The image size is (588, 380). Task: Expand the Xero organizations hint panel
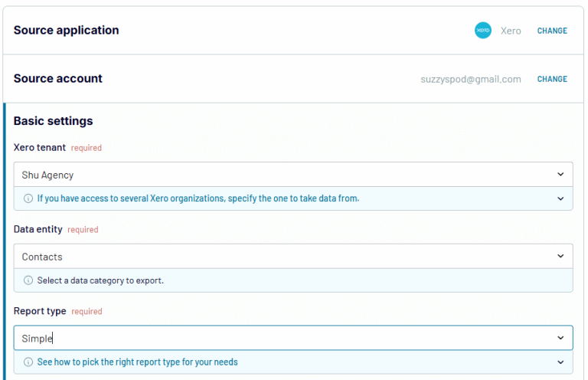click(560, 198)
